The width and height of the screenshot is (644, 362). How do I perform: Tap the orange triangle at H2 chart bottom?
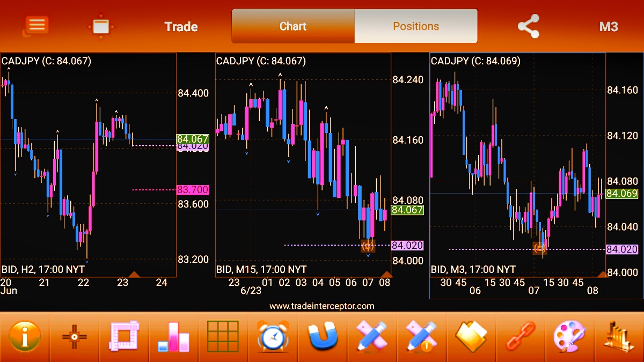tap(134, 274)
